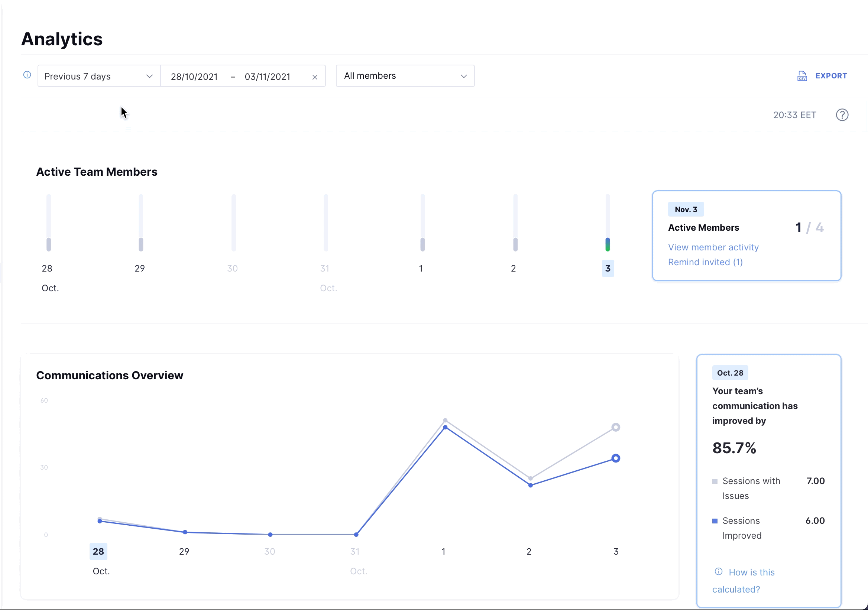Click the end date 03/11/2021 field
The height and width of the screenshot is (610, 868).
point(267,77)
